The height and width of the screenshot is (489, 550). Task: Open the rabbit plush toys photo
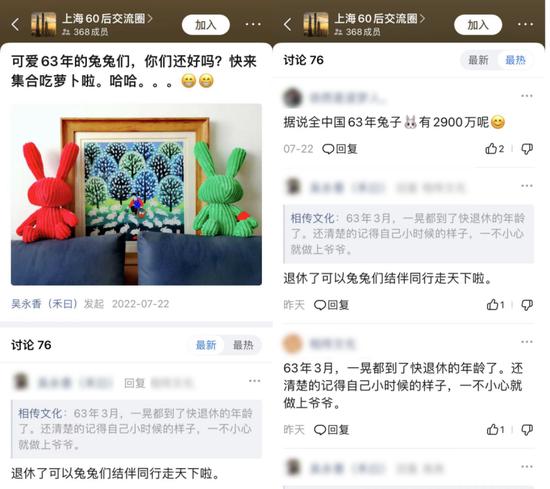pyautogui.click(x=136, y=194)
